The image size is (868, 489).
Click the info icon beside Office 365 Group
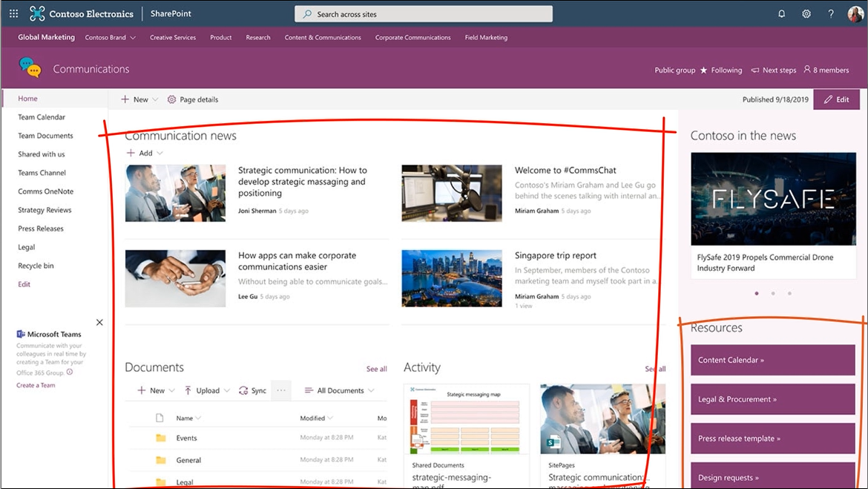pyautogui.click(x=70, y=373)
